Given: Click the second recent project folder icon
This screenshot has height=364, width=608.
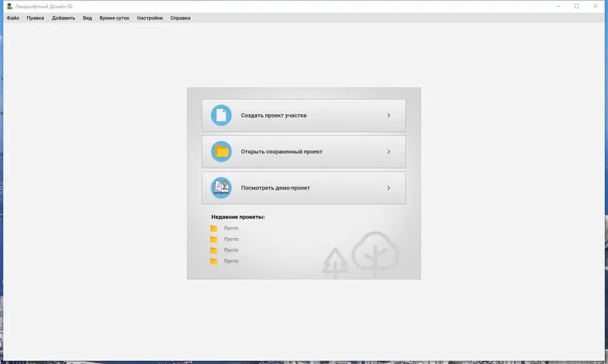Looking at the screenshot, I should point(213,239).
